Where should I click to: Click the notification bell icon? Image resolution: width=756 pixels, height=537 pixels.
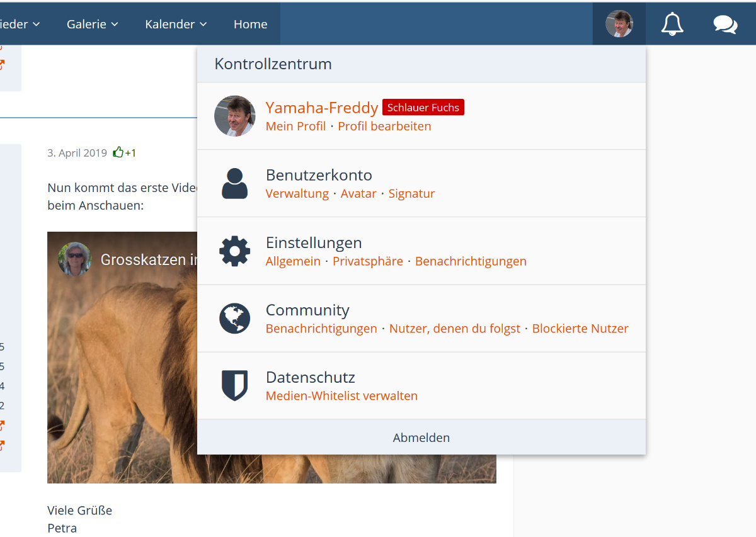[x=672, y=24]
